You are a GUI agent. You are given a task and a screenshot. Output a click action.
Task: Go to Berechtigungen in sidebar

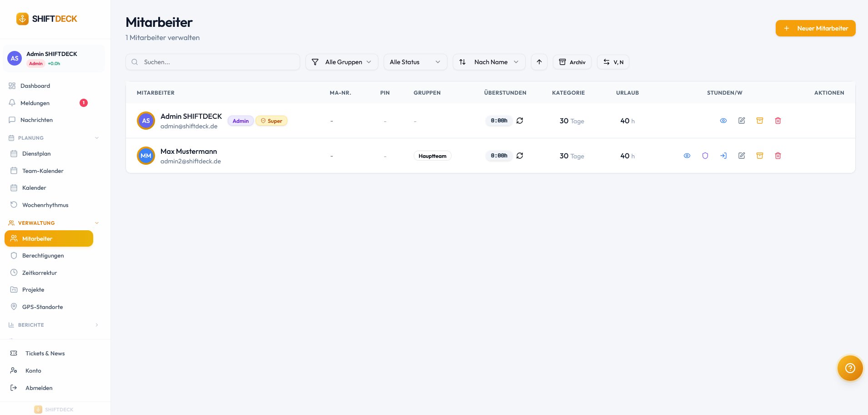pyautogui.click(x=43, y=256)
